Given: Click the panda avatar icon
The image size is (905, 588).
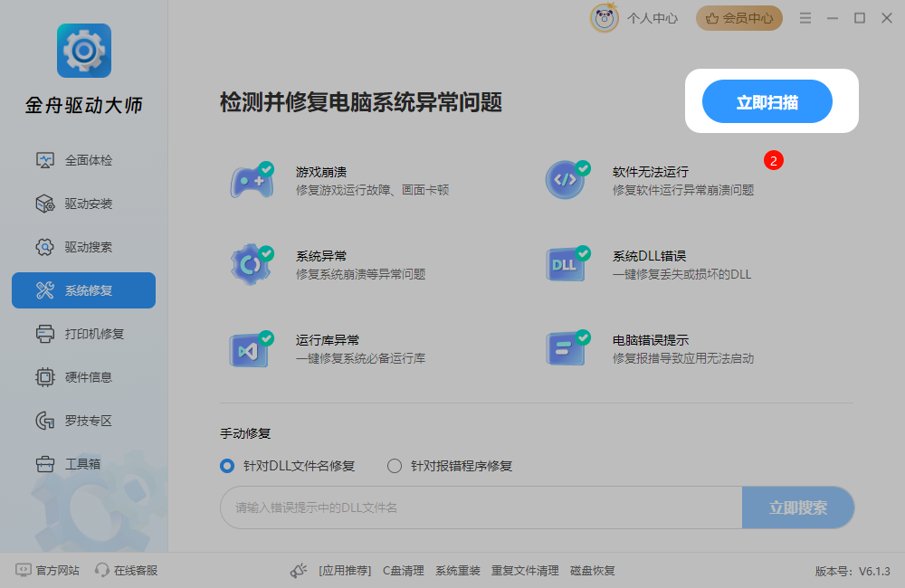Looking at the screenshot, I should [605, 18].
